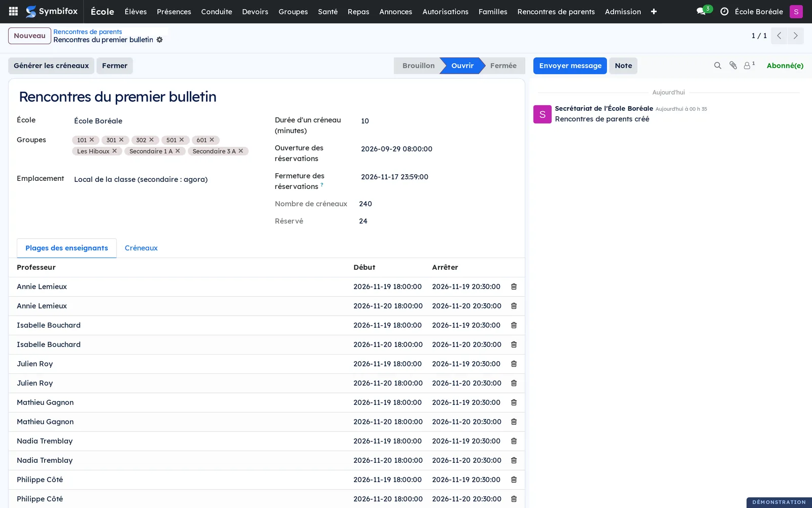Delete Julien Roy 2026-11-20 time slot
This screenshot has height=508, width=812.
514,383
